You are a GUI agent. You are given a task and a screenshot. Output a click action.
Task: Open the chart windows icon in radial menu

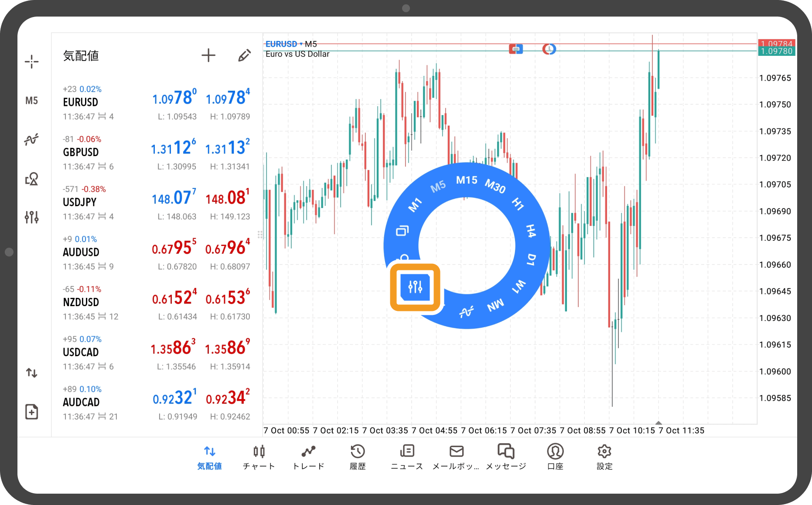402,231
